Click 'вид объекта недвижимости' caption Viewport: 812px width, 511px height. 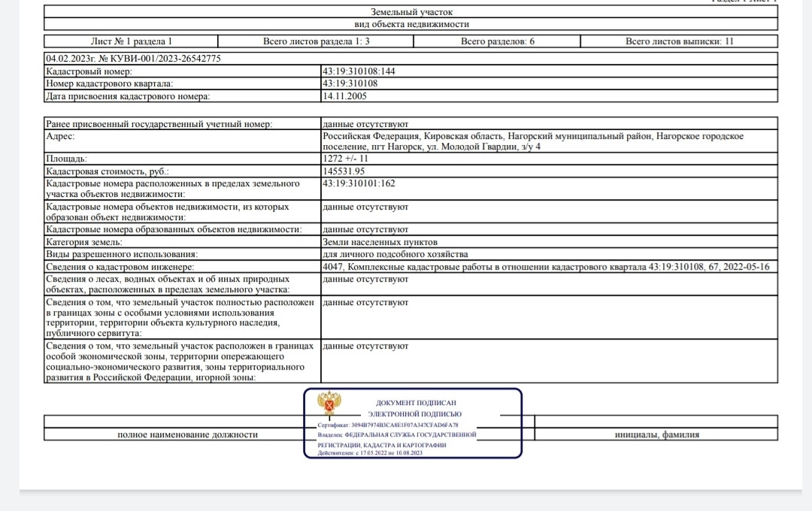pyautogui.click(x=411, y=24)
